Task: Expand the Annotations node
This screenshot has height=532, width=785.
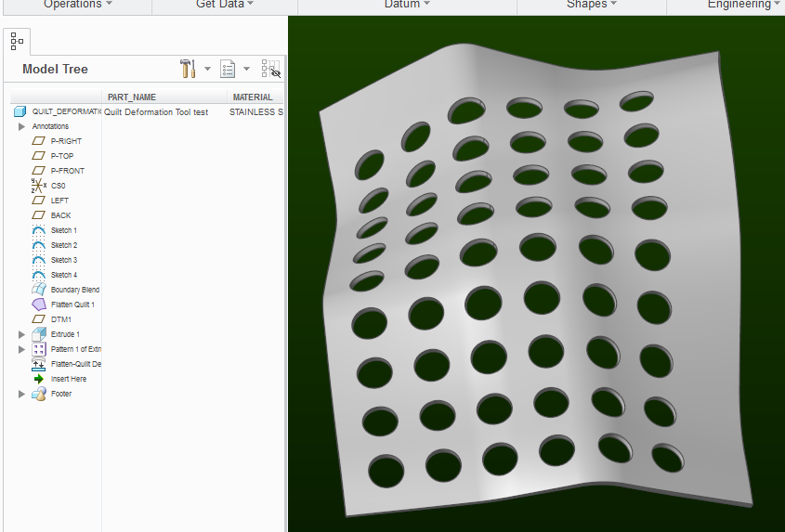Action: click(21, 126)
